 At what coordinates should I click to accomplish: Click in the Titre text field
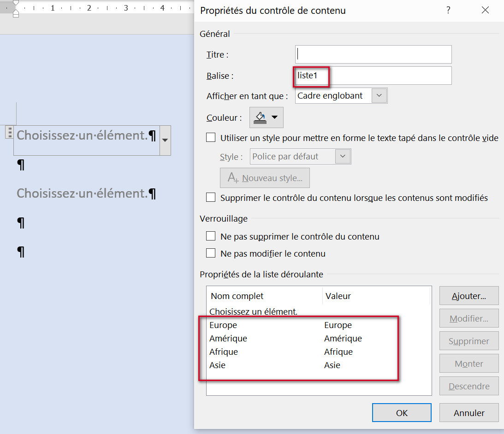[373, 54]
